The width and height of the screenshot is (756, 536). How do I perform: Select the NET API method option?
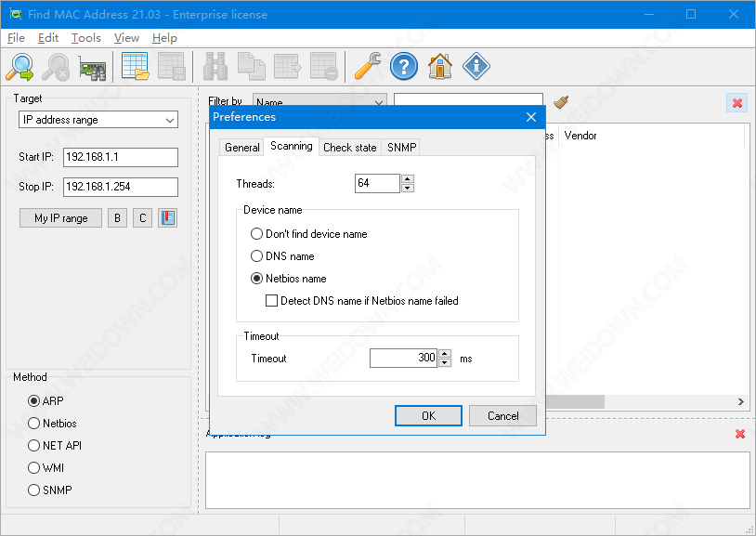click(x=55, y=445)
